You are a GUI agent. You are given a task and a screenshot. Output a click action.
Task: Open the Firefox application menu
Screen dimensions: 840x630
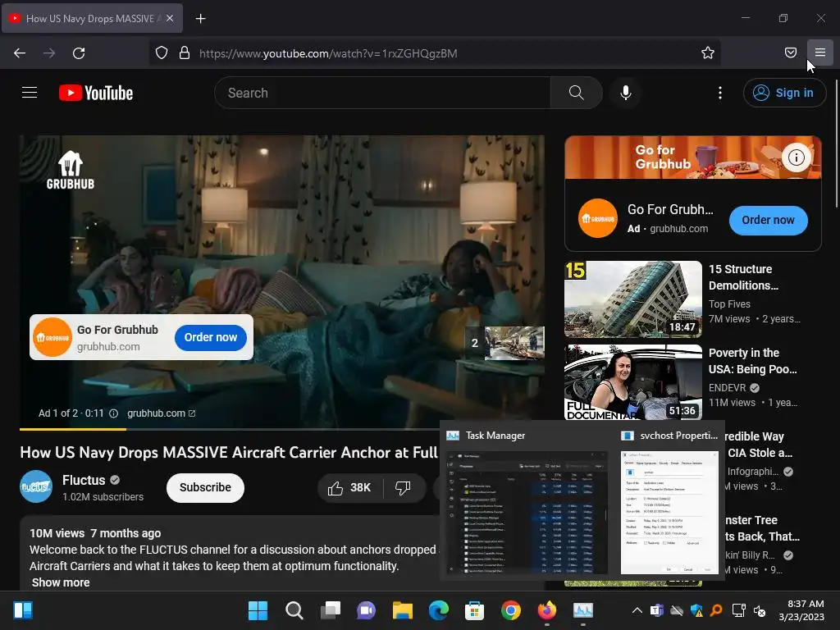point(819,52)
